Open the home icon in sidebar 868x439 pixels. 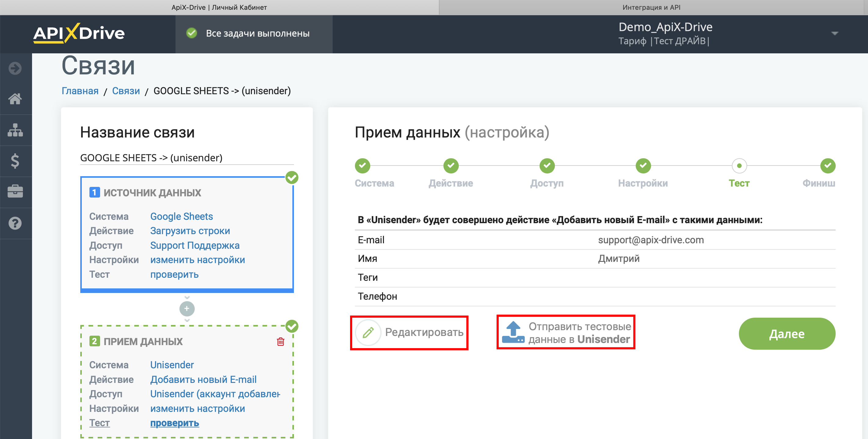(15, 99)
